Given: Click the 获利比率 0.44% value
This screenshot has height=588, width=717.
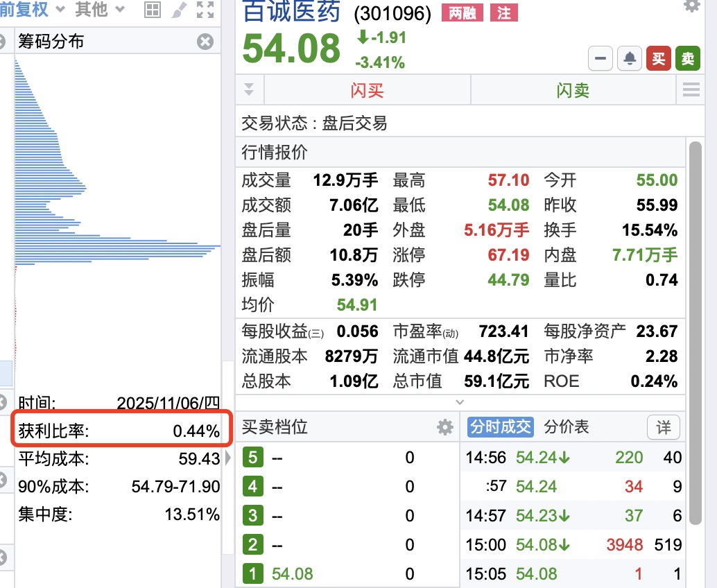Looking at the screenshot, I should pyautogui.click(x=196, y=431).
